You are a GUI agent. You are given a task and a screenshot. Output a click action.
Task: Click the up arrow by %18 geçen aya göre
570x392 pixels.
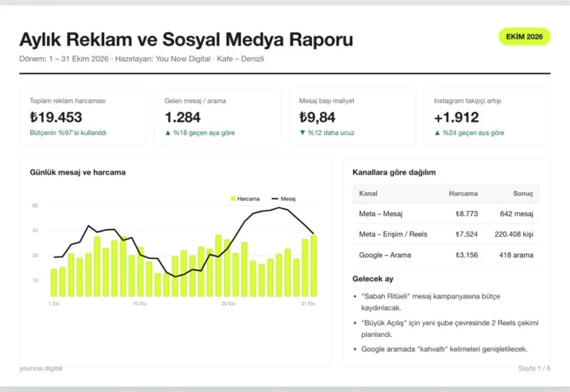coord(168,133)
